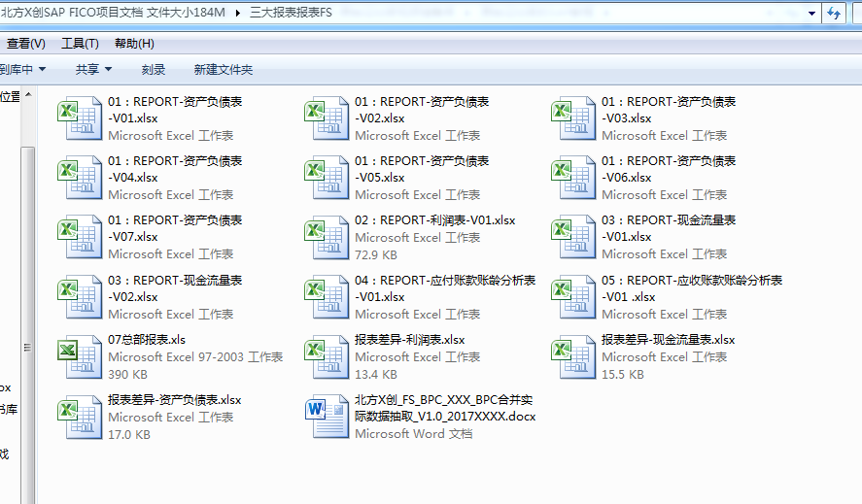Image resolution: width=862 pixels, height=504 pixels.
Task: Select file name 03：REPORT-现金流量表-V01.xlsx
Action: click(669, 228)
